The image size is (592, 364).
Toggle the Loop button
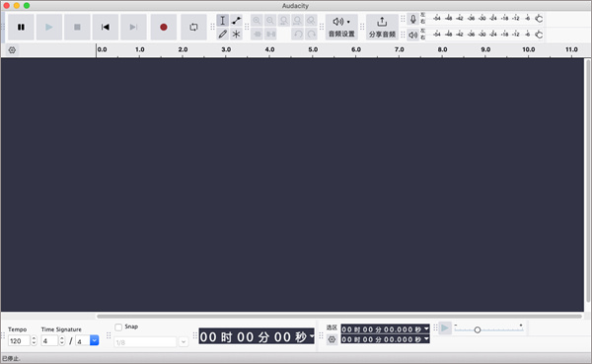click(193, 28)
